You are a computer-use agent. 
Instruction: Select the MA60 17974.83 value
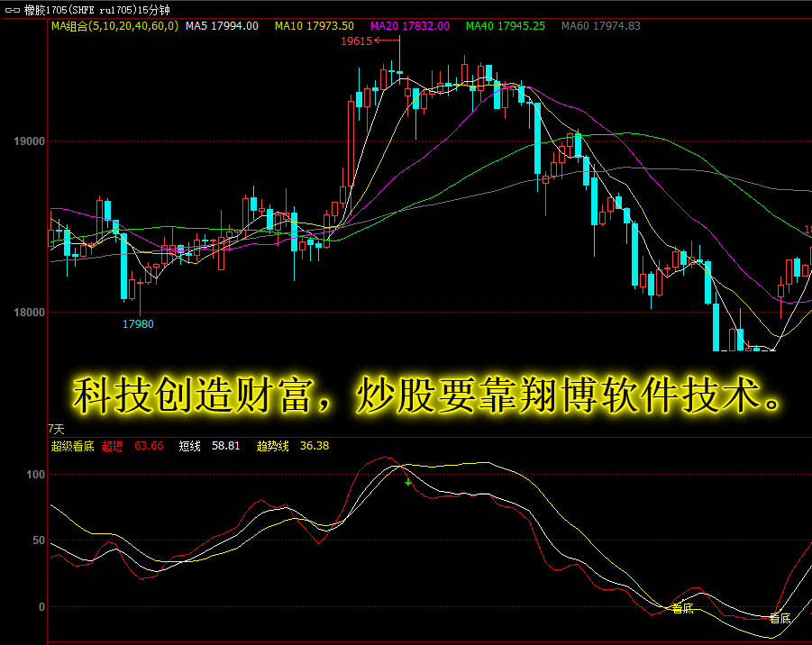tap(601, 26)
